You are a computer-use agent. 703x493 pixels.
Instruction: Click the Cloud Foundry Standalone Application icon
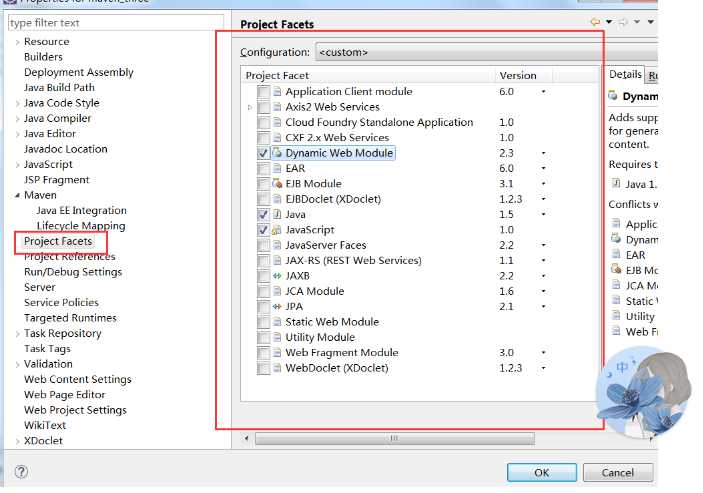pyautogui.click(x=277, y=122)
